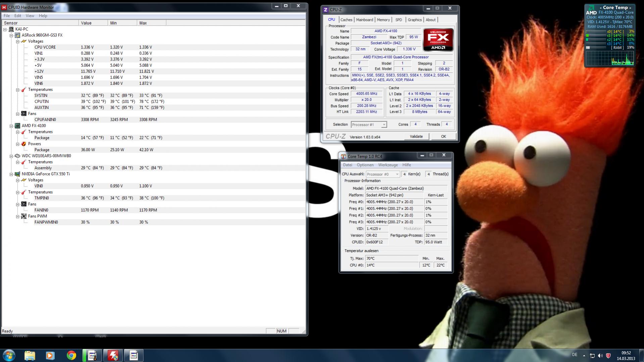Open the Selection processor dropdown in CPU-Z
644x362 pixels.
(369, 124)
